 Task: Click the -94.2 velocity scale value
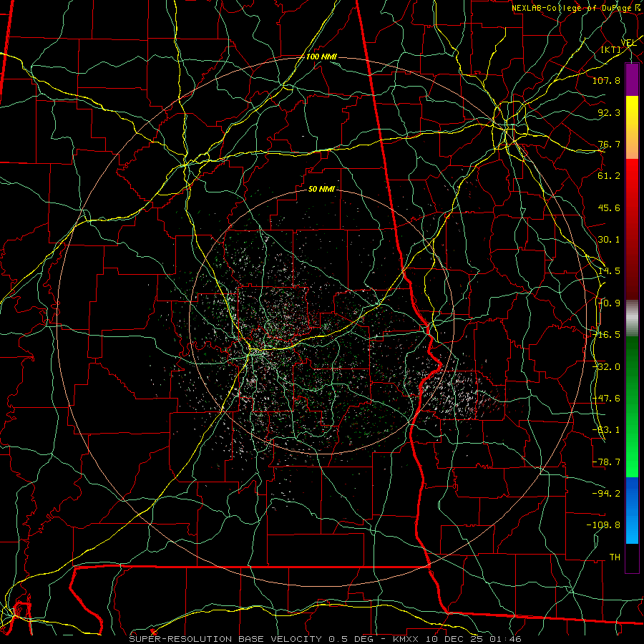606,494
